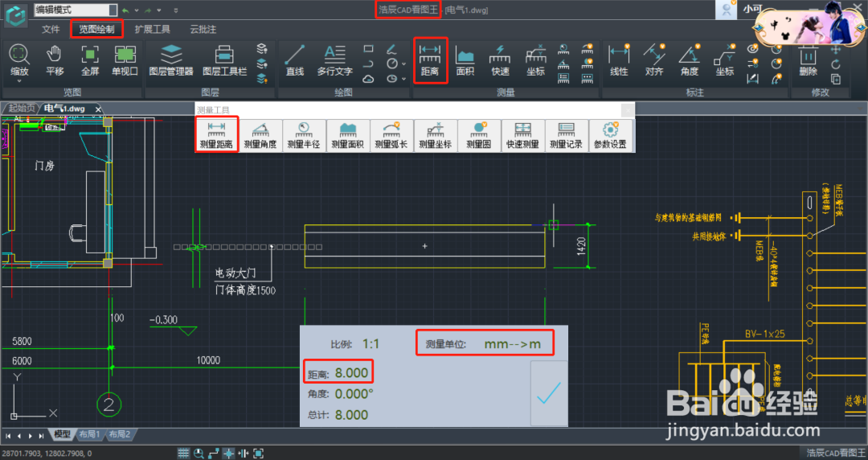Choose the 角度 angle dimension tool
The width and height of the screenshot is (868, 460).
[x=690, y=60]
